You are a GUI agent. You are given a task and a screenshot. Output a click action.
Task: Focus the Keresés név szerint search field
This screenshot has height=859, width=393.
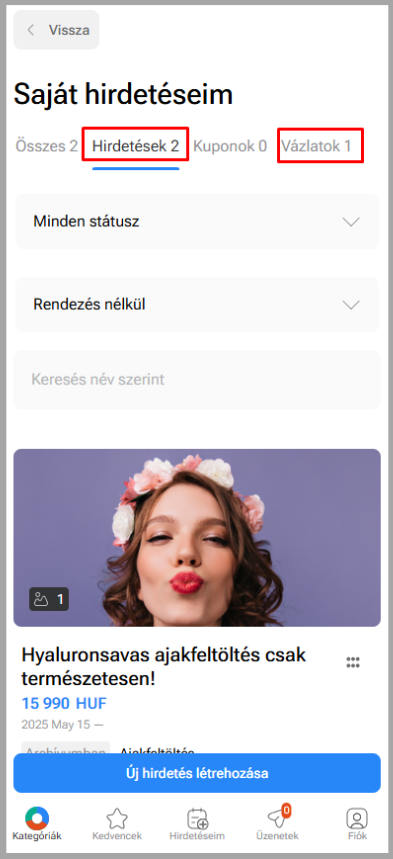pyautogui.click(x=197, y=379)
